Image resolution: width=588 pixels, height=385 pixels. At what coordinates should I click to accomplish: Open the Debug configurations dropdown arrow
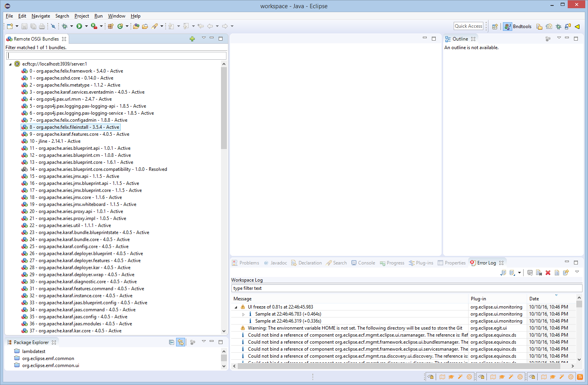[72, 26]
